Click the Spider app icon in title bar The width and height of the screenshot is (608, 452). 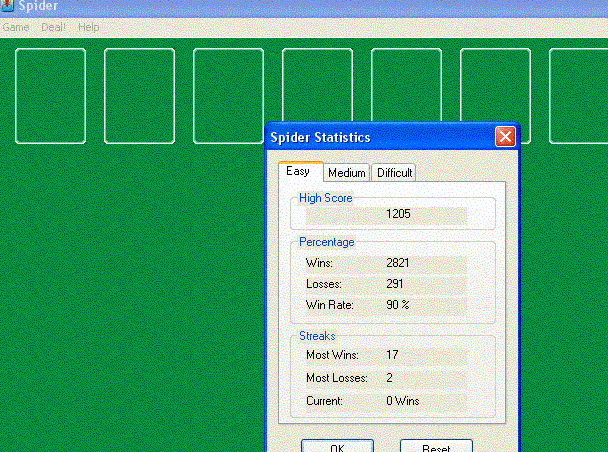coord(7,7)
